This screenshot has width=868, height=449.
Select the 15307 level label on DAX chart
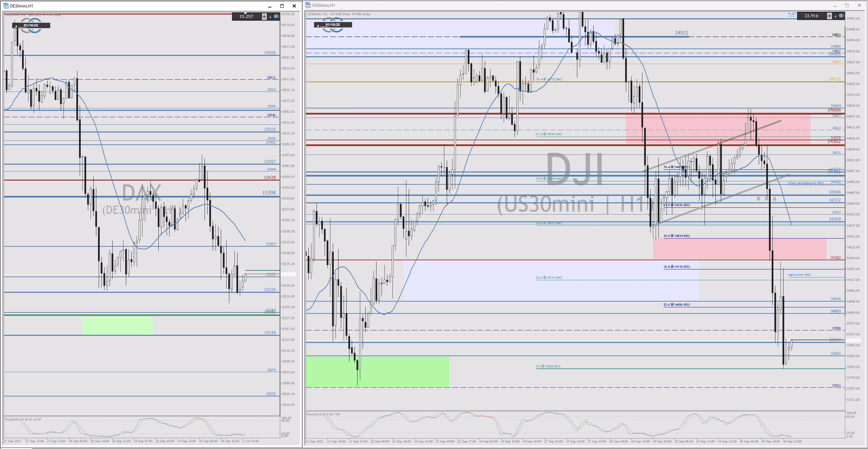(x=271, y=244)
